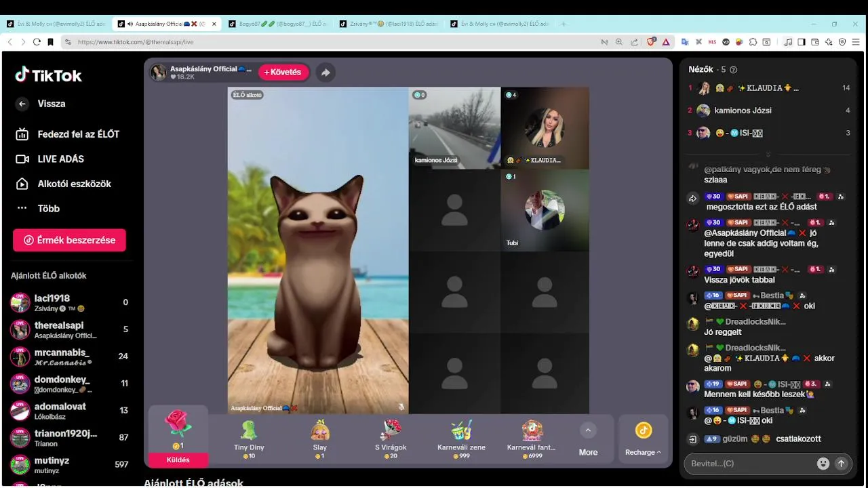
Task: Click the Alkotói eszközök play icon
Action: point(22,184)
